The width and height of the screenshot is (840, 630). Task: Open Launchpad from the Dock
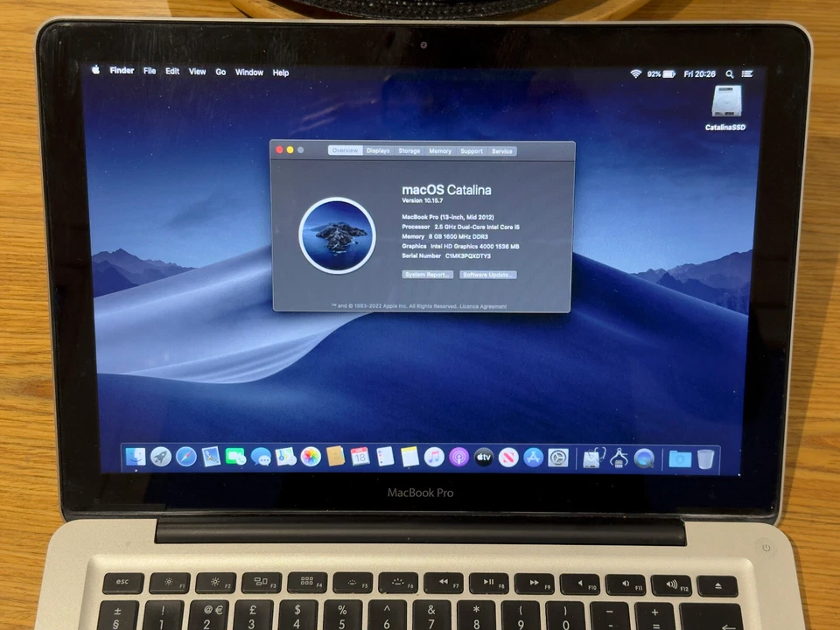[x=160, y=457]
